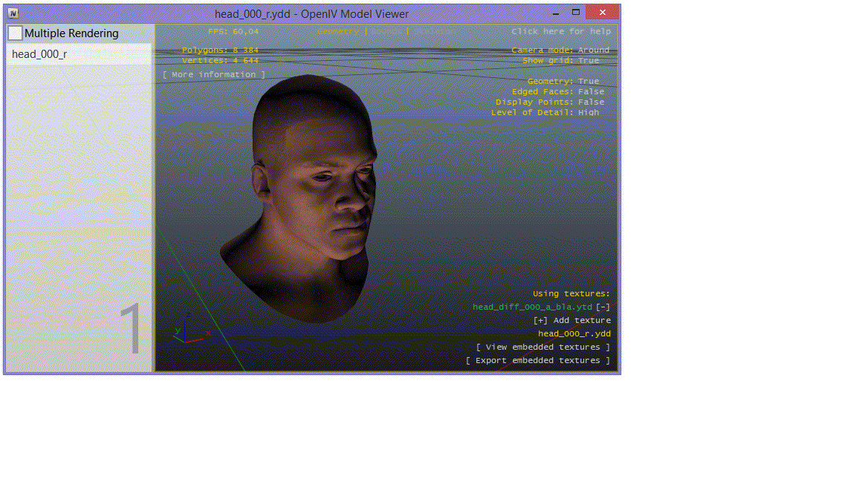Toggle Edged Faces False option
Viewport: 868px width, 496px height.
coord(592,92)
